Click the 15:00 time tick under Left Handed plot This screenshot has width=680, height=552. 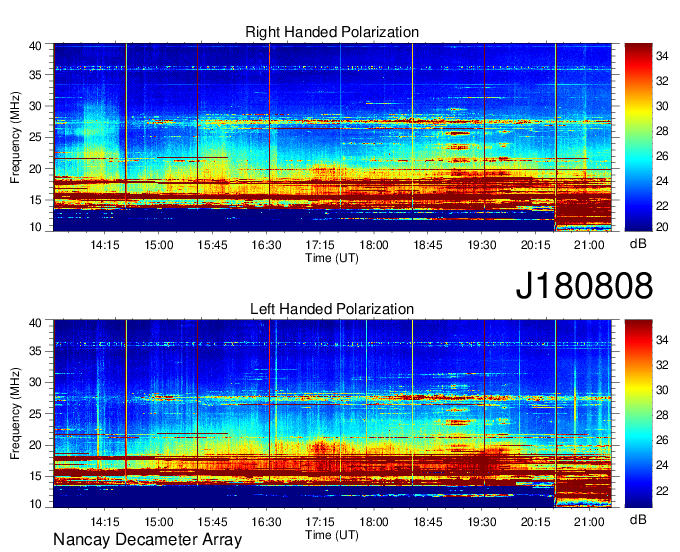(x=159, y=522)
